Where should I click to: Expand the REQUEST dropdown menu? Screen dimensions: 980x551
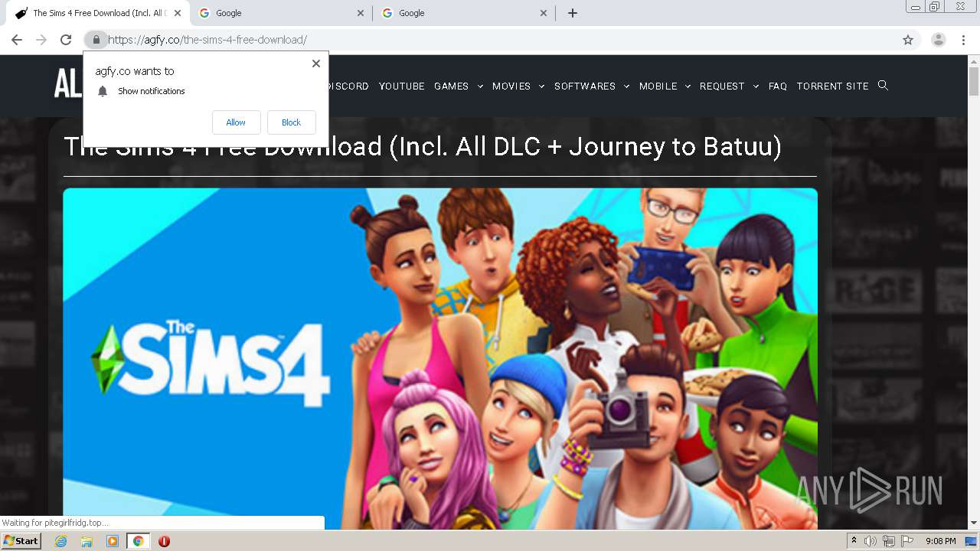click(x=729, y=86)
